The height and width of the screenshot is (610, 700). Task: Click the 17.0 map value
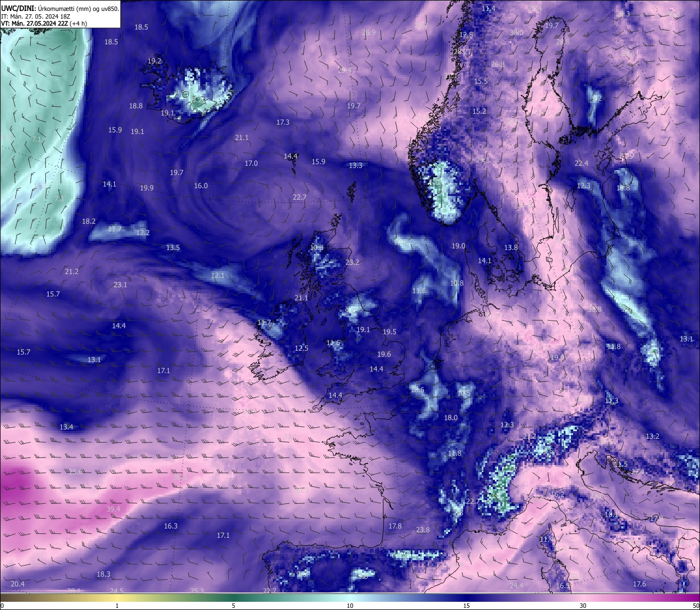251,163
